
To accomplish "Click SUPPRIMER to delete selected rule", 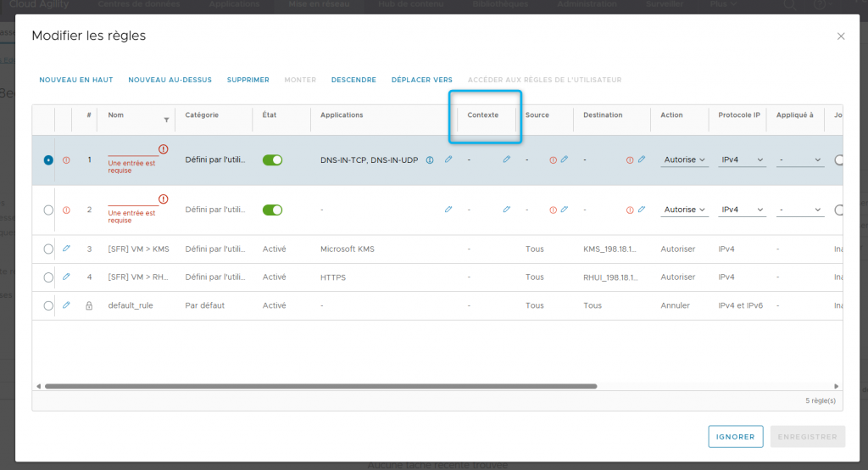I will (248, 80).
